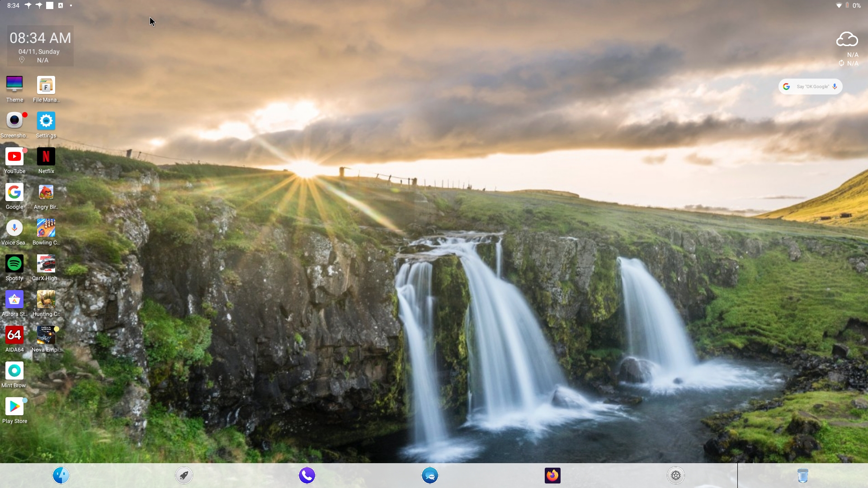Tap clock showing 08:34 AM
The width and height of the screenshot is (868, 488).
pyautogui.click(x=39, y=38)
